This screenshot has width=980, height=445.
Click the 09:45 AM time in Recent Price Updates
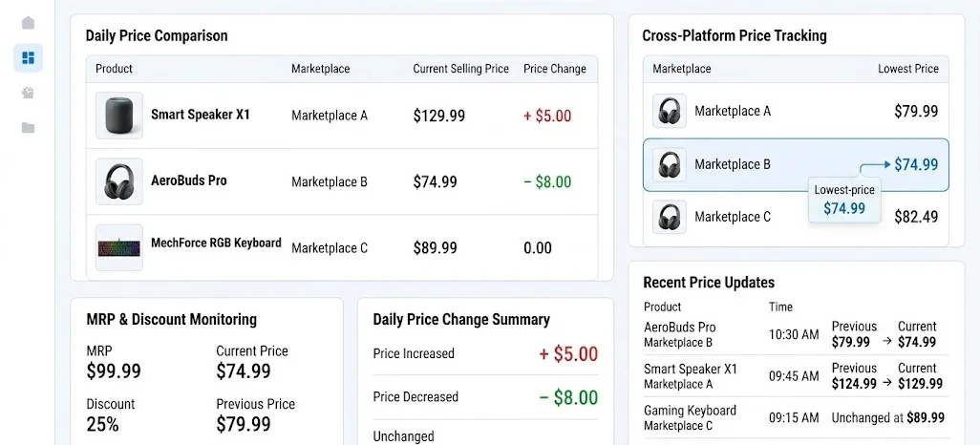(794, 376)
